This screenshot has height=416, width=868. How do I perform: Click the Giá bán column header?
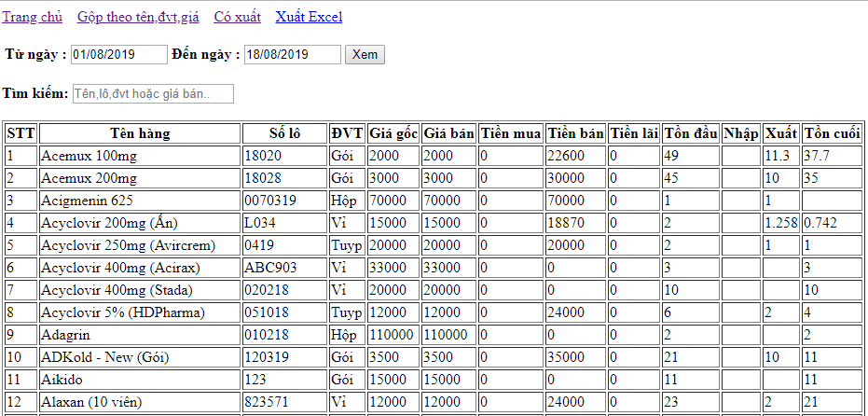tap(449, 133)
